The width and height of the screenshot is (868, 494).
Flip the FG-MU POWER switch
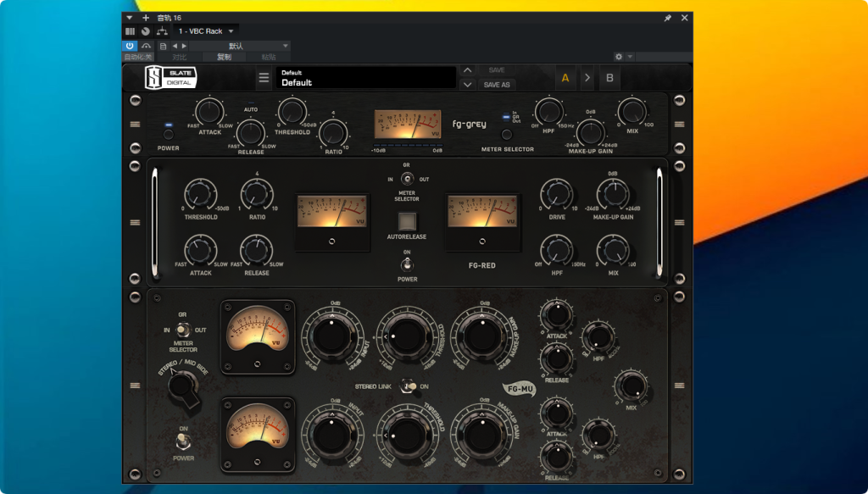point(183,441)
